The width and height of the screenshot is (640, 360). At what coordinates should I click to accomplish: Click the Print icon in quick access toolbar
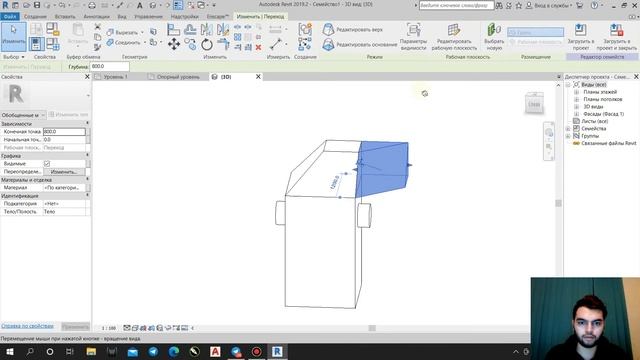[x=92, y=5]
